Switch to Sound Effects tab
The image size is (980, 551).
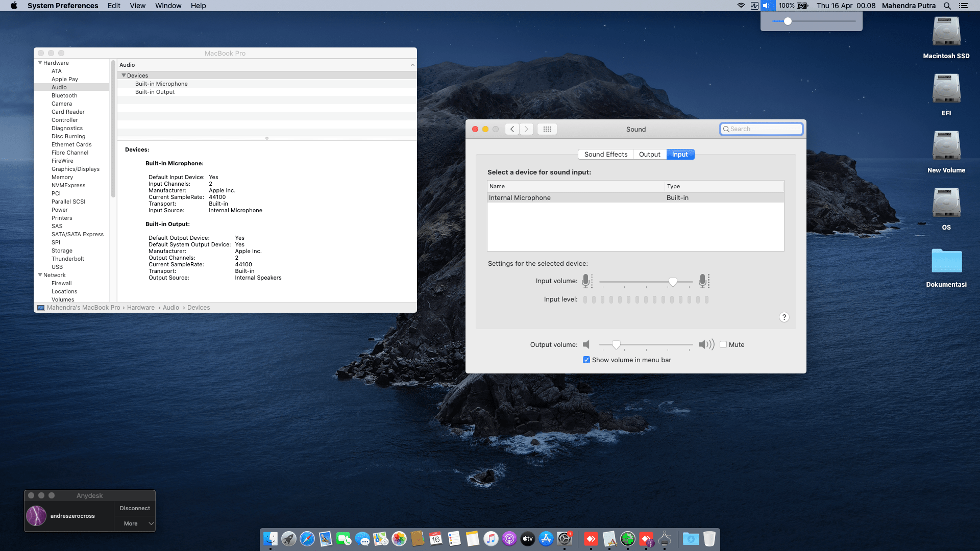point(606,155)
